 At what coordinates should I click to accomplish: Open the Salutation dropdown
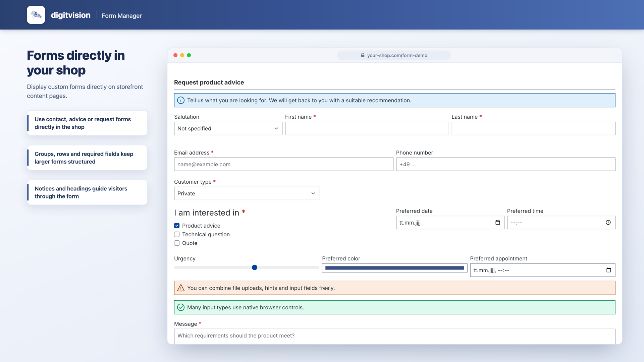pyautogui.click(x=228, y=128)
